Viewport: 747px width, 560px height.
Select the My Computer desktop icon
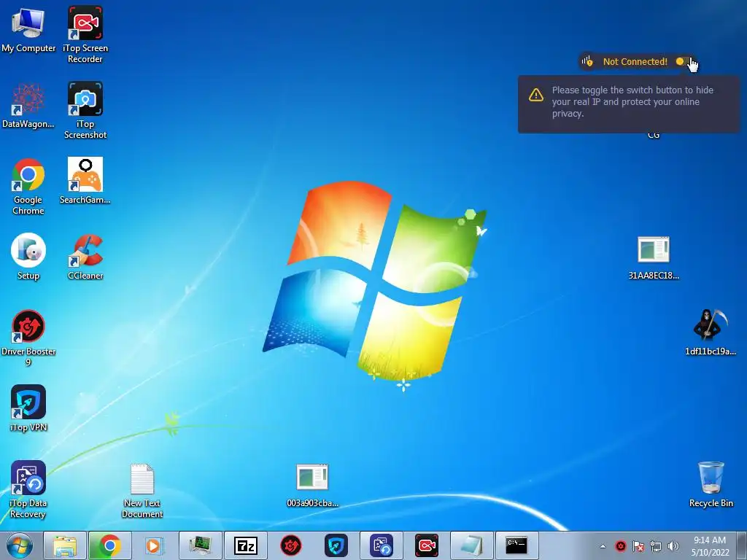(28, 29)
